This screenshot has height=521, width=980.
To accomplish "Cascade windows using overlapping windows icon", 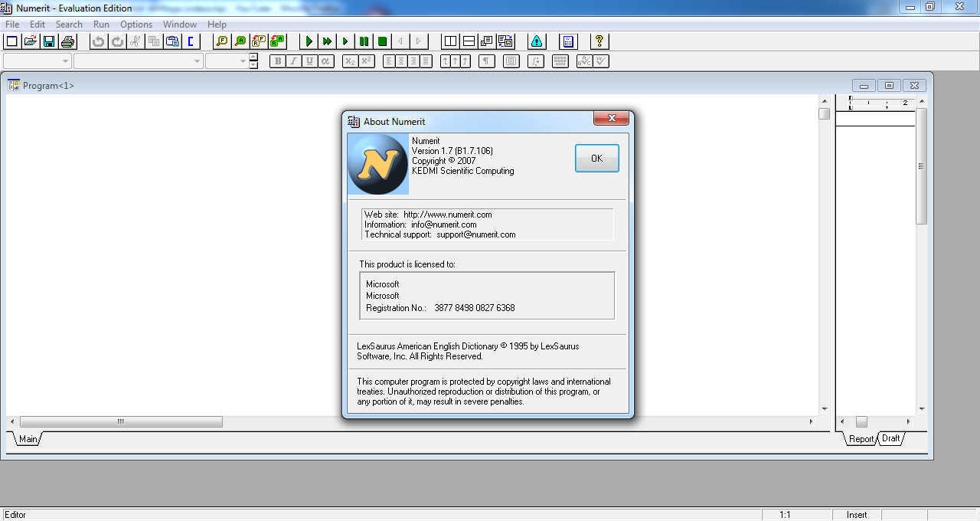I will (x=487, y=41).
